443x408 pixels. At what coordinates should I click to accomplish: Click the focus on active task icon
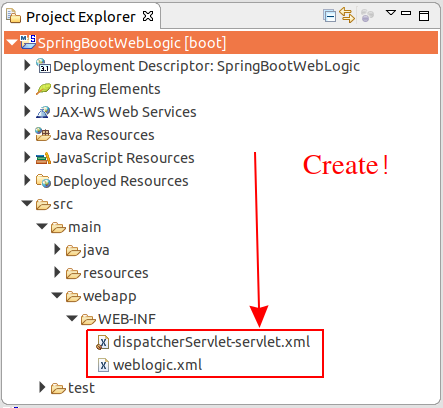367,15
